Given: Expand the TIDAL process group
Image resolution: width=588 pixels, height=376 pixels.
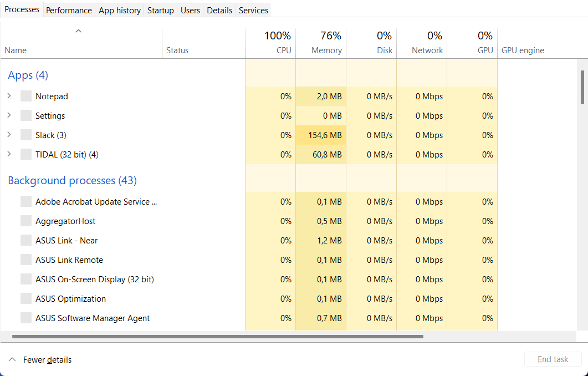Looking at the screenshot, I should 9,154.
